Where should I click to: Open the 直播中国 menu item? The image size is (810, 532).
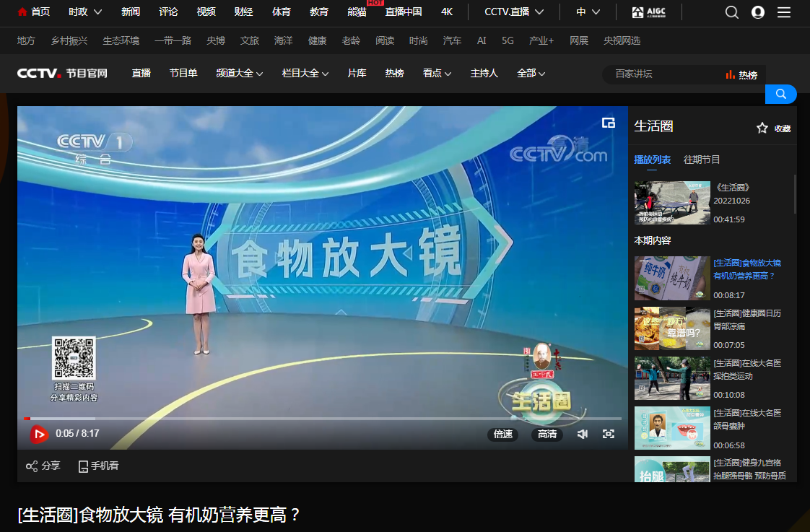404,12
